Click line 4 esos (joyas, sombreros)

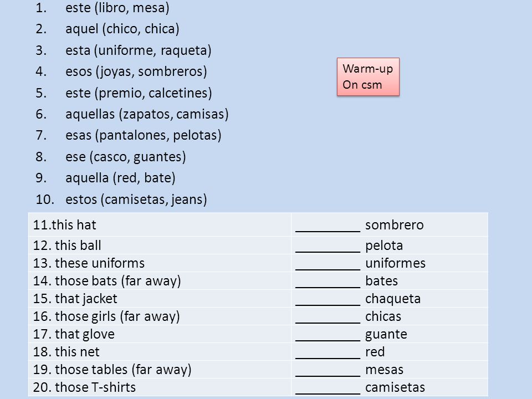(x=121, y=71)
